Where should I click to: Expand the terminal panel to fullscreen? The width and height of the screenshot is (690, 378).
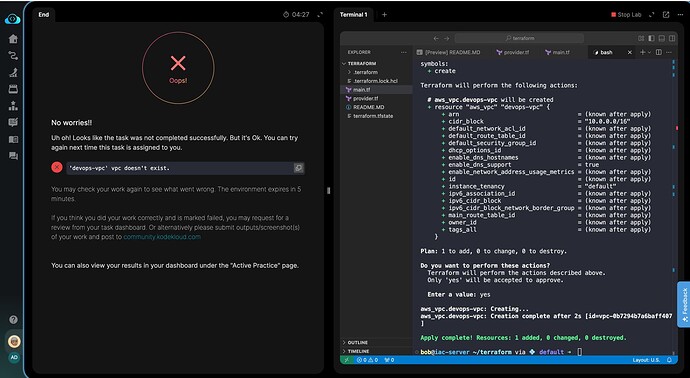pos(652,15)
